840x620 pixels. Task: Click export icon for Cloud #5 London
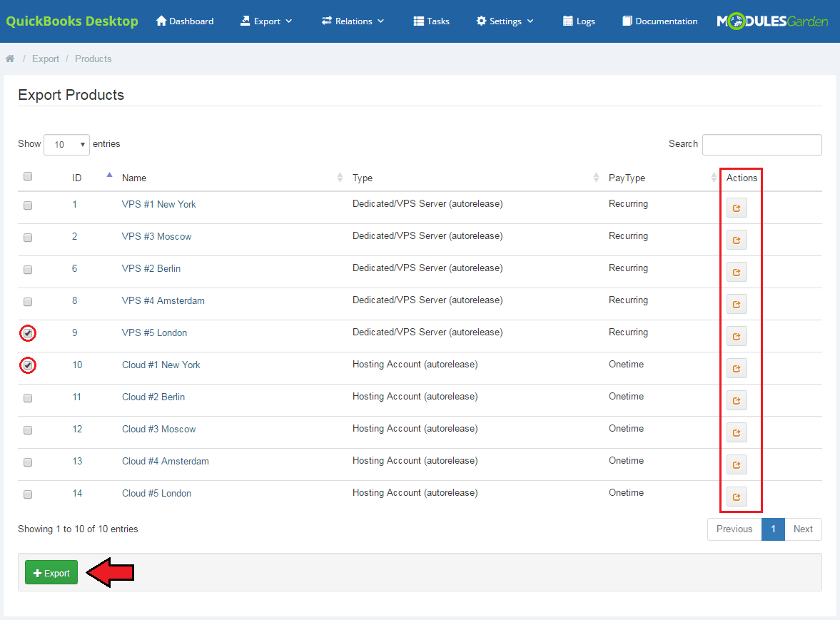point(737,497)
